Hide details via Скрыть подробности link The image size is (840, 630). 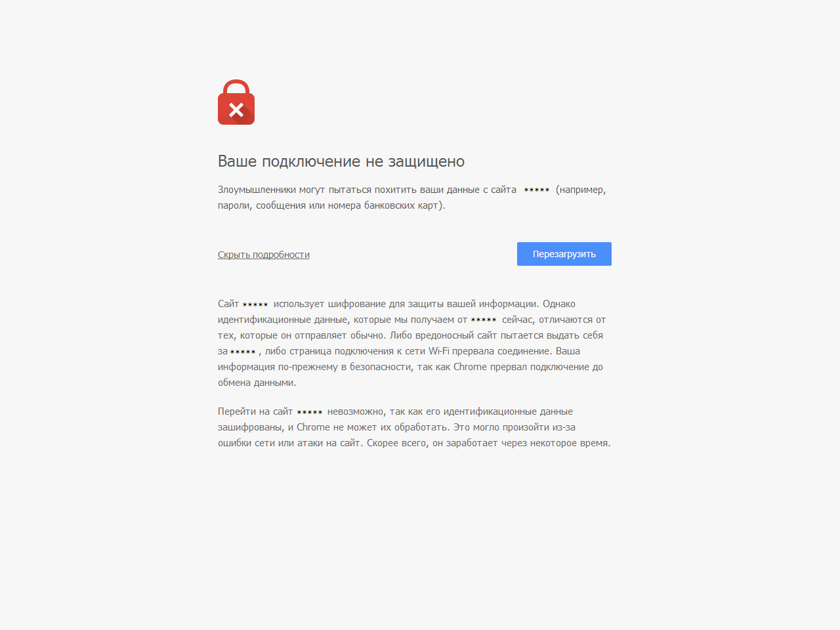click(x=264, y=255)
